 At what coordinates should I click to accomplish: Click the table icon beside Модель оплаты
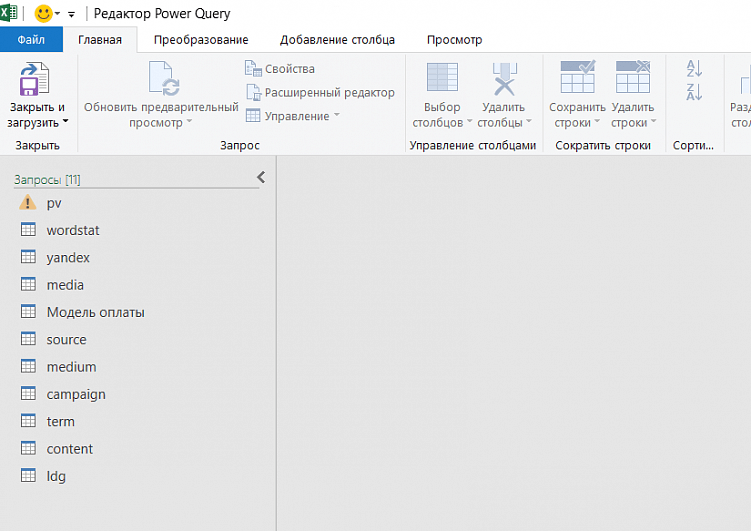point(28,311)
